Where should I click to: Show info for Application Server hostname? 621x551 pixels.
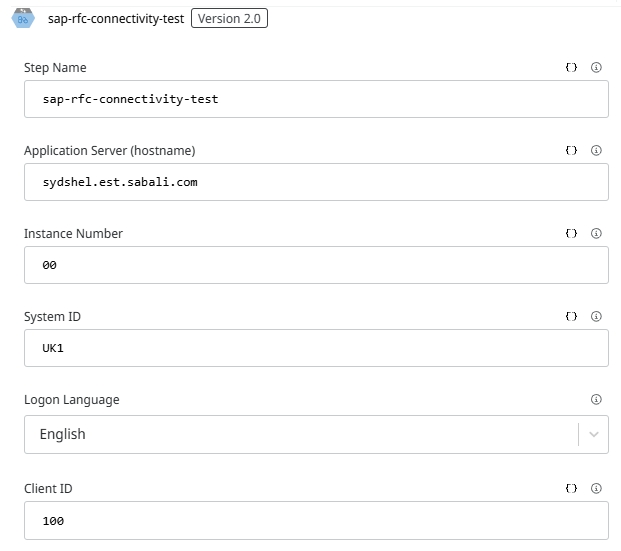pyautogui.click(x=596, y=151)
